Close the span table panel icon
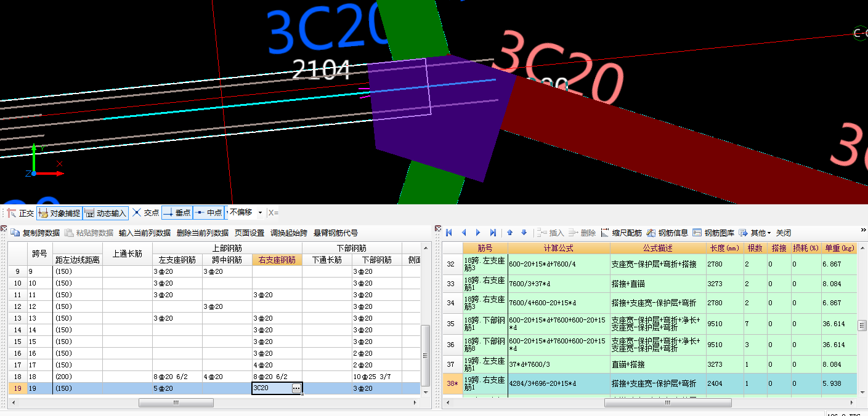 (3, 229)
